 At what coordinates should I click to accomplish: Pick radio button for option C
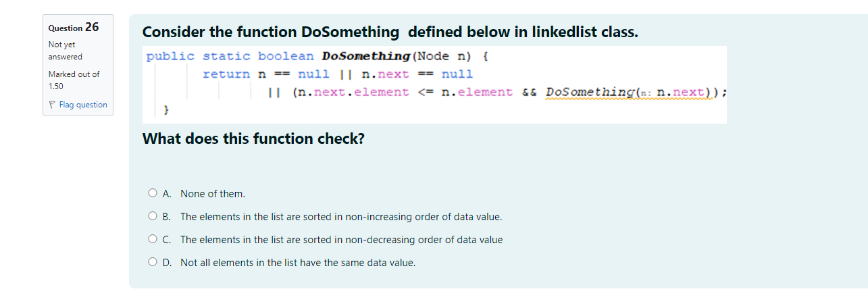click(x=153, y=240)
